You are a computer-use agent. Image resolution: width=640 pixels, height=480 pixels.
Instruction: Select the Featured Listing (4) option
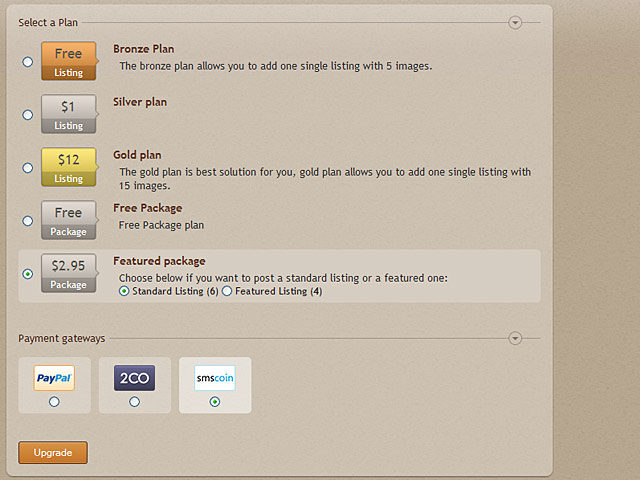227,291
